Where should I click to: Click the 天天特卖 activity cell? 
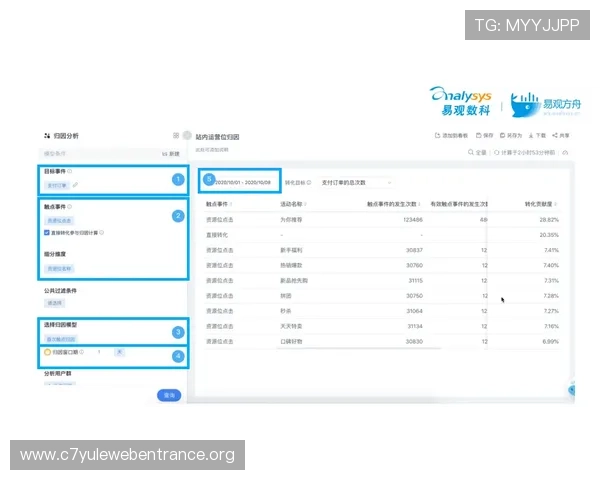291,326
